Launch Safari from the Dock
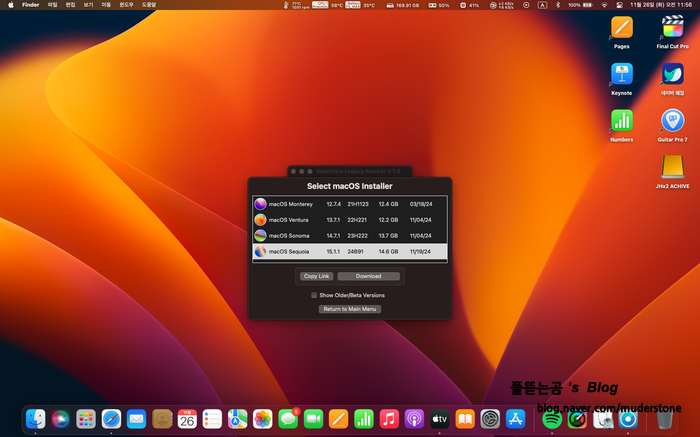Image resolution: width=700 pixels, height=437 pixels. tap(112, 420)
